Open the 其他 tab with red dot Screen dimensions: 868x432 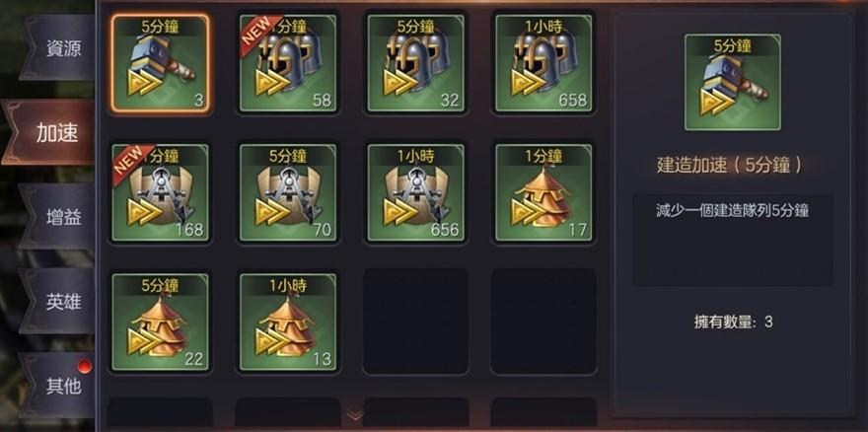58,386
